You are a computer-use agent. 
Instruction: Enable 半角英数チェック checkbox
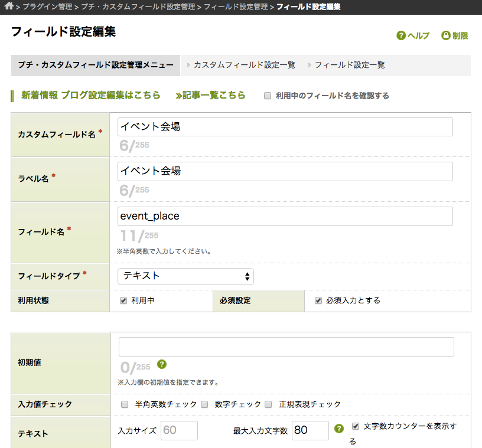[125, 404]
